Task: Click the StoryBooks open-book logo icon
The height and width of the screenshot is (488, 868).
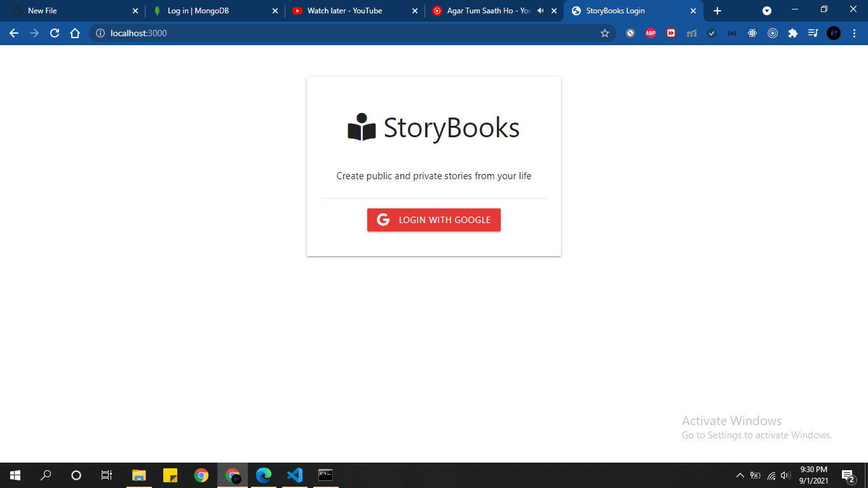Action: (x=361, y=128)
